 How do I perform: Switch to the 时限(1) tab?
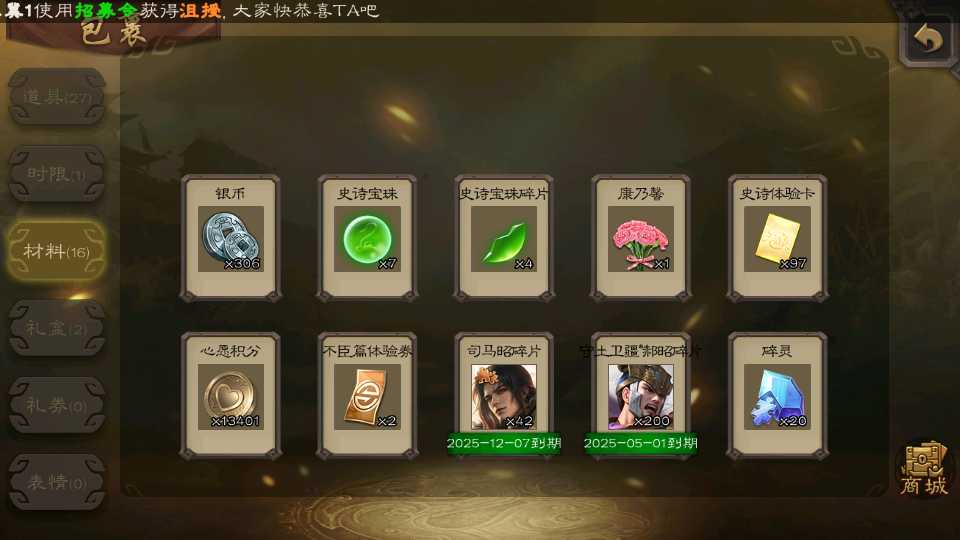(x=57, y=174)
